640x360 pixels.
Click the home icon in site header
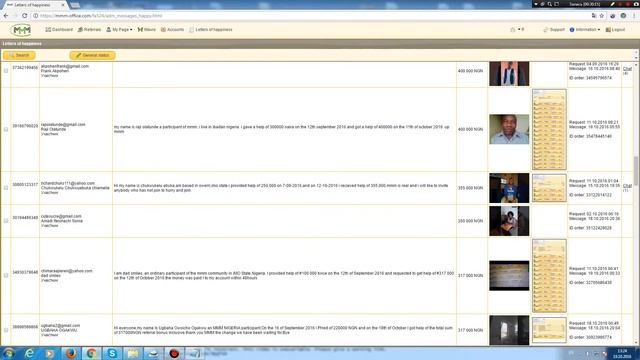[512, 29]
